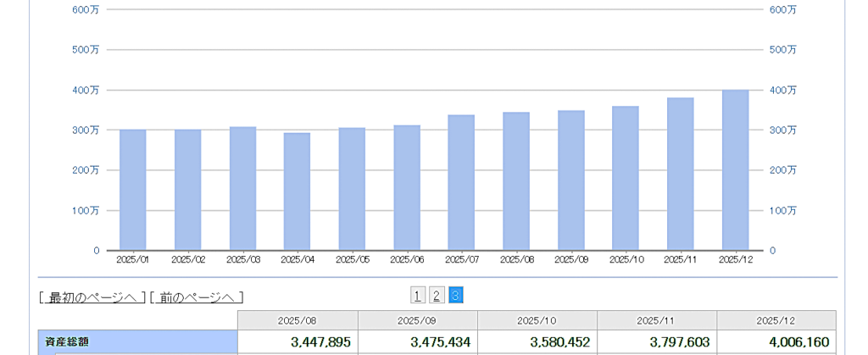Select the 2025/12 table column header

click(x=776, y=321)
